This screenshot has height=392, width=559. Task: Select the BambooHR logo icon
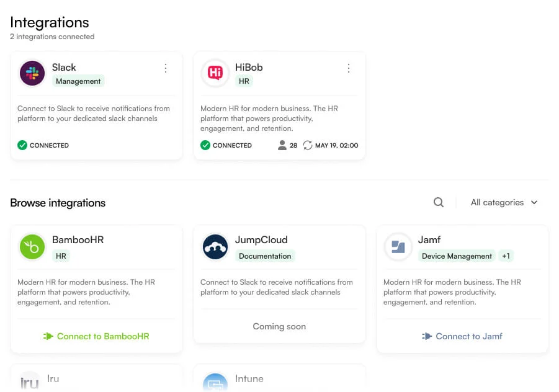(32, 247)
